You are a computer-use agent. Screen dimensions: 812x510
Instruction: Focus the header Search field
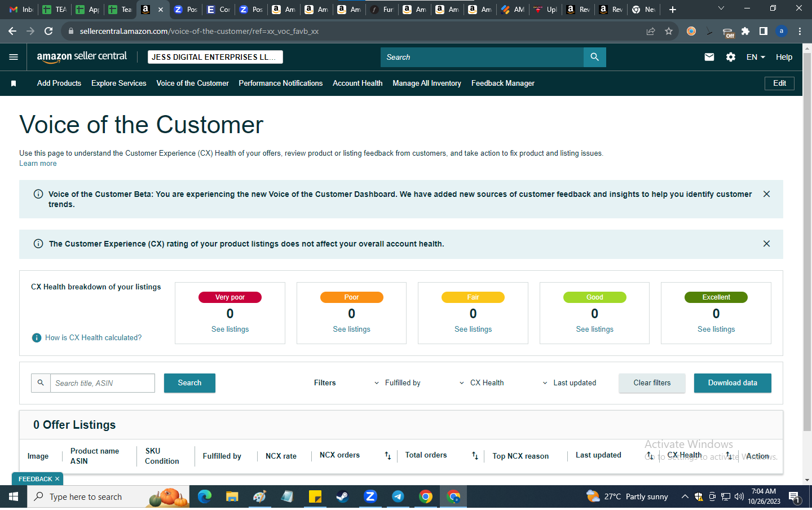pyautogui.click(x=482, y=57)
